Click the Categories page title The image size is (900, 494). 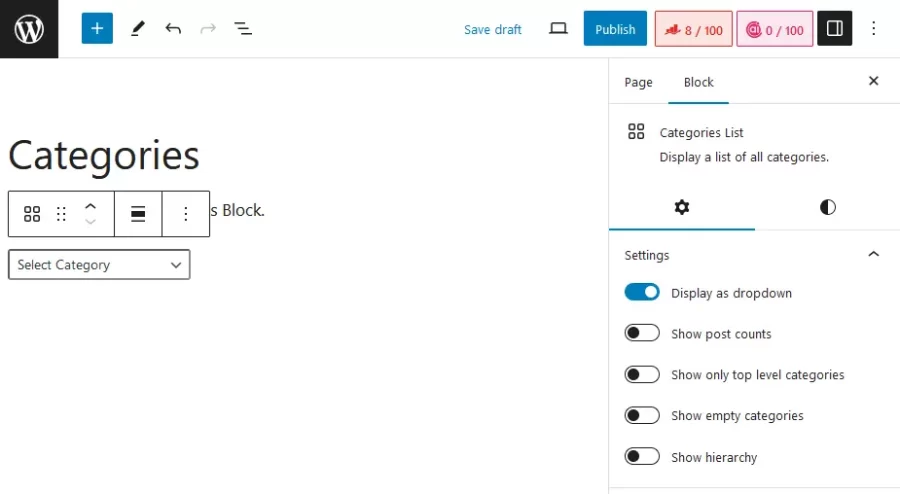click(104, 155)
